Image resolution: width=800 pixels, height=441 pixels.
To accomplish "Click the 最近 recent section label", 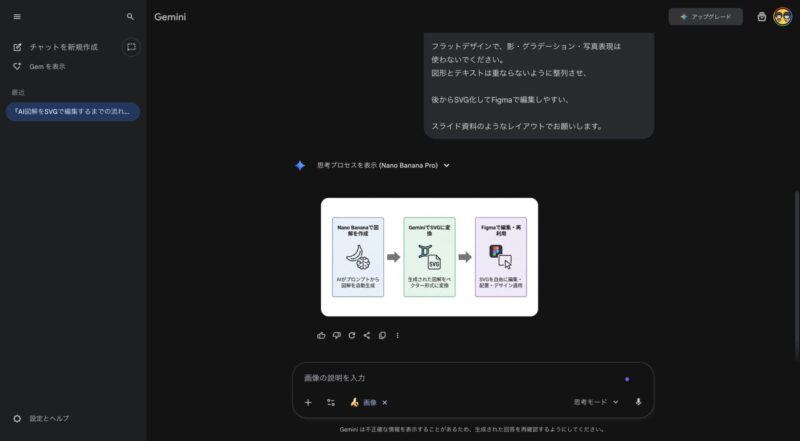I will click(18, 92).
